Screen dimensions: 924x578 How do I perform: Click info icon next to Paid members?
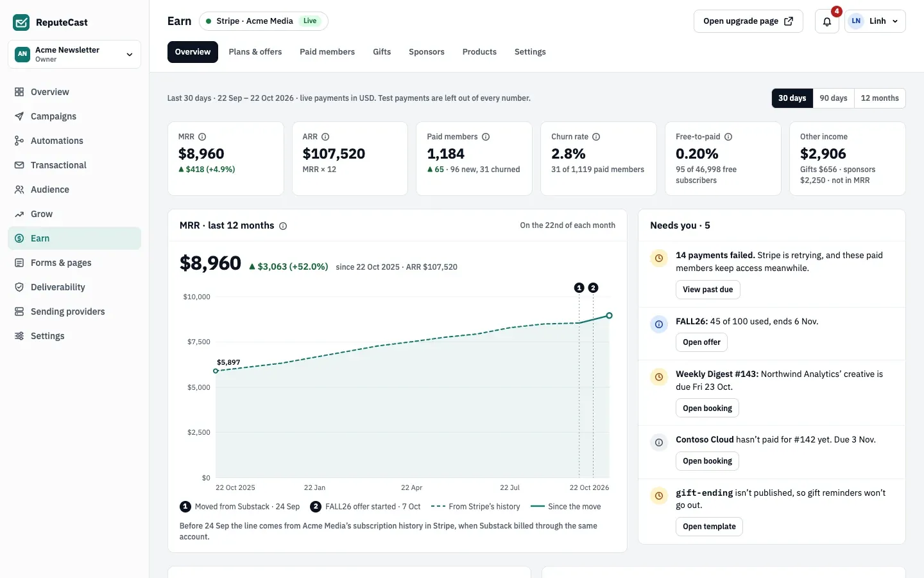[486, 137]
